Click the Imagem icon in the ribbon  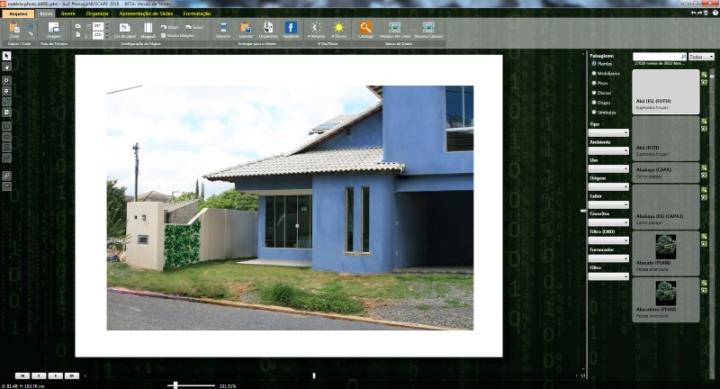[54, 28]
